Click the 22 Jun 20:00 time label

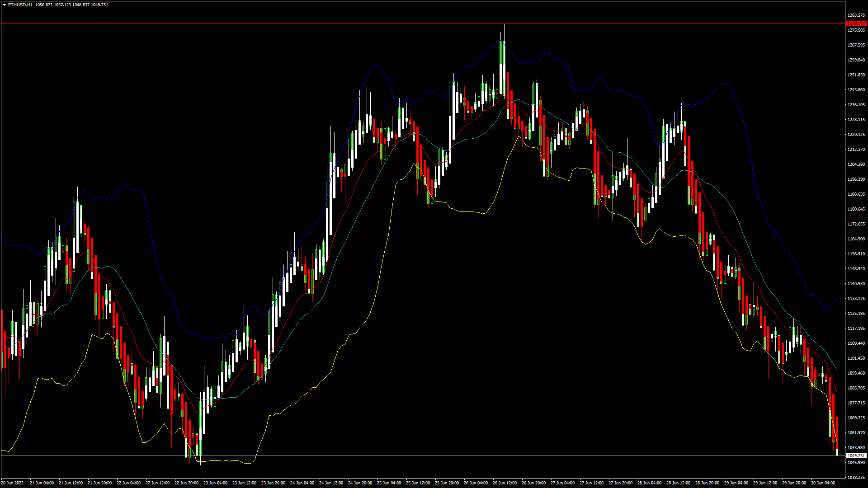(x=186, y=483)
